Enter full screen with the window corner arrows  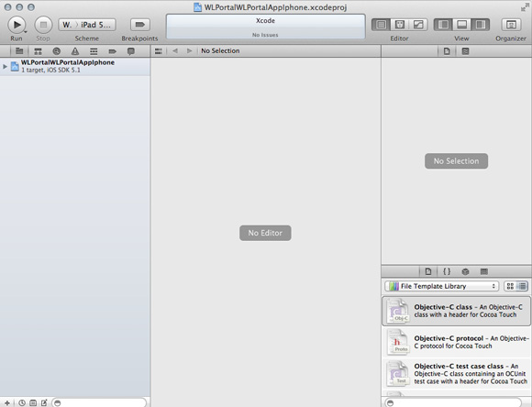click(x=525, y=7)
